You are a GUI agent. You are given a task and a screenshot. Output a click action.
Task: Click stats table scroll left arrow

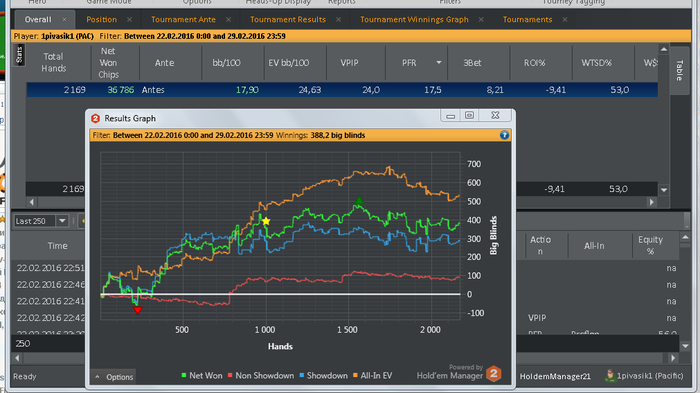point(31,202)
